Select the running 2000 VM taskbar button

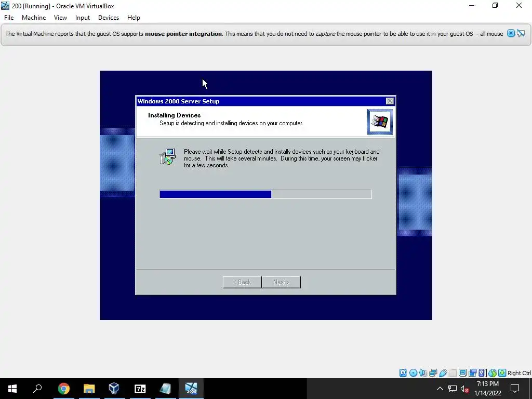click(191, 389)
